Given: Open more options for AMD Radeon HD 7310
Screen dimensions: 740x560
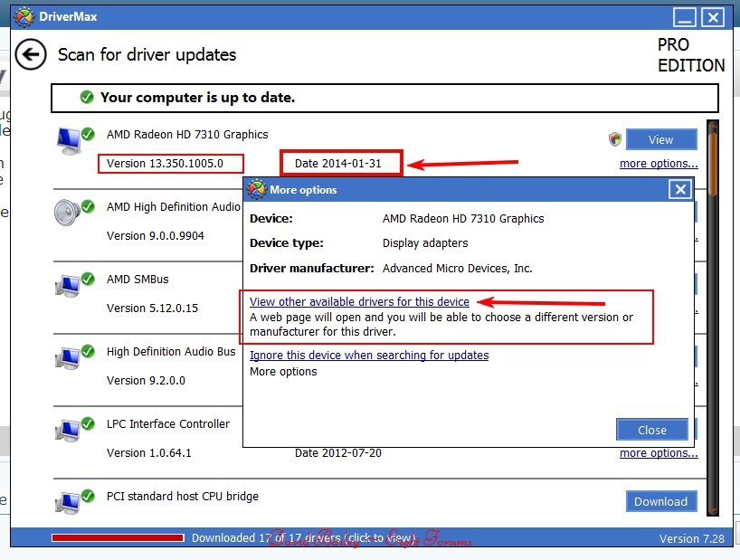Looking at the screenshot, I should [x=658, y=164].
